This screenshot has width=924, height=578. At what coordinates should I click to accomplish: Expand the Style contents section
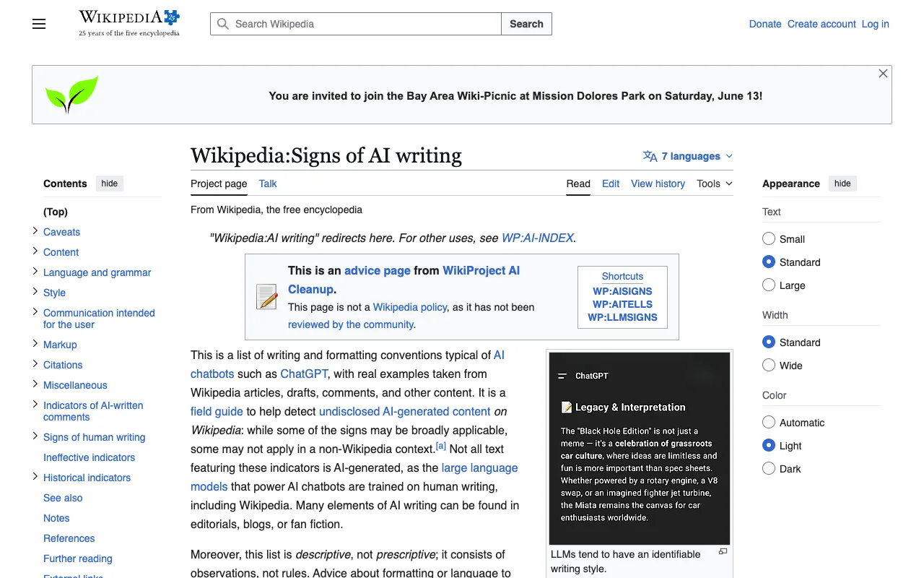pos(35,292)
